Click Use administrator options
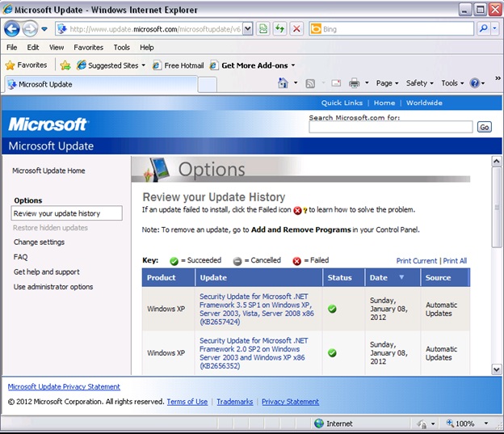 pyautogui.click(x=53, y=287)
